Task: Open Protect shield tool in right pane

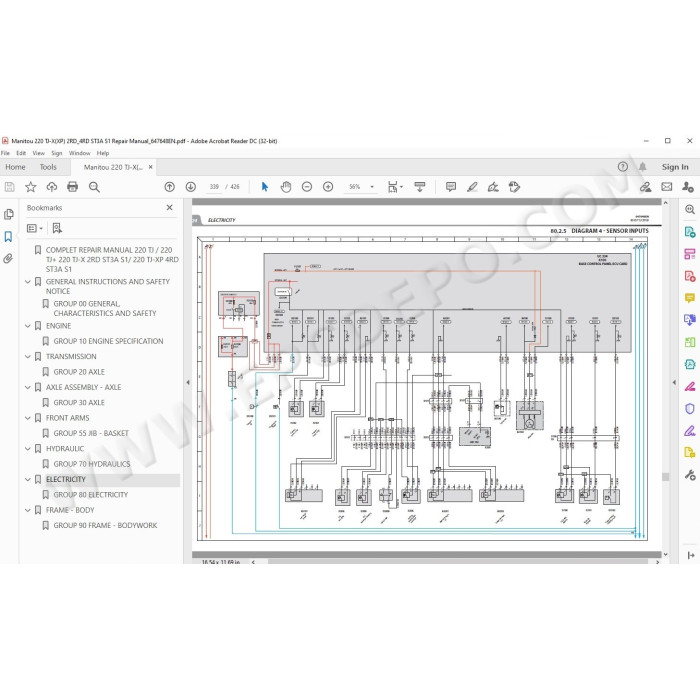Action: 690,408
